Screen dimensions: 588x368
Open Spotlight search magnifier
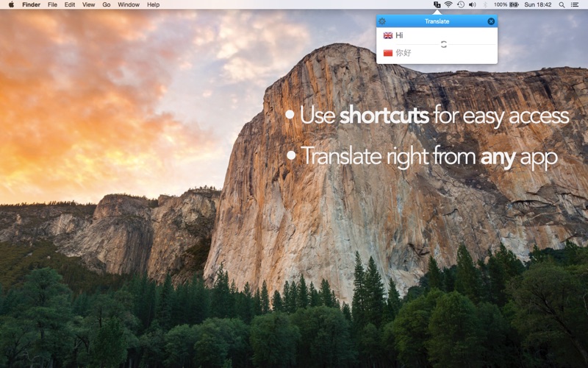[562, 4]
